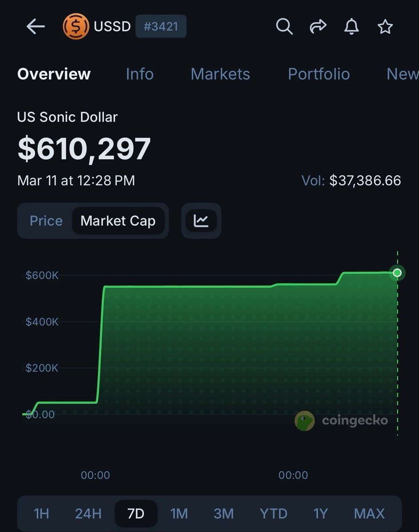
Task: Tap the CoinGecko gecko watermark logo
Action: 304,421
